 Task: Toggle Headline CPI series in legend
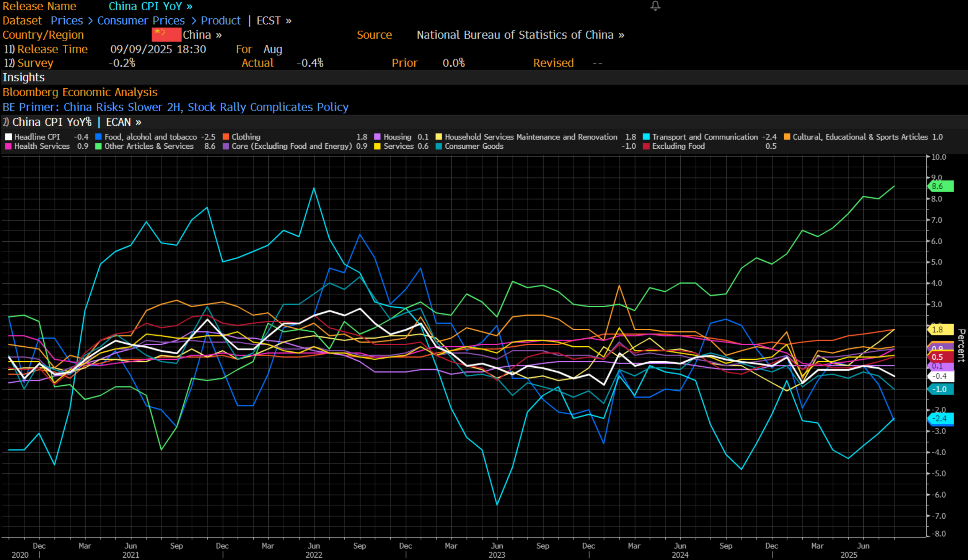point(37,137)
